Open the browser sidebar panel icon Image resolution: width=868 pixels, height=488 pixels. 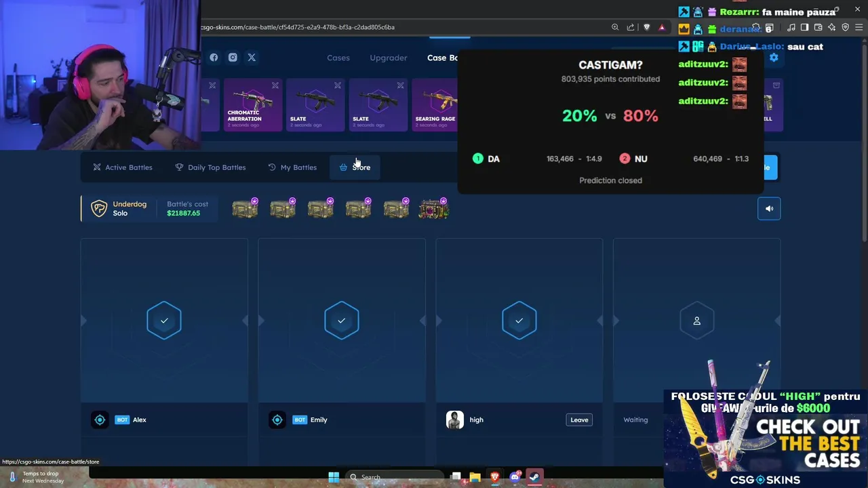tap(804, 27)
